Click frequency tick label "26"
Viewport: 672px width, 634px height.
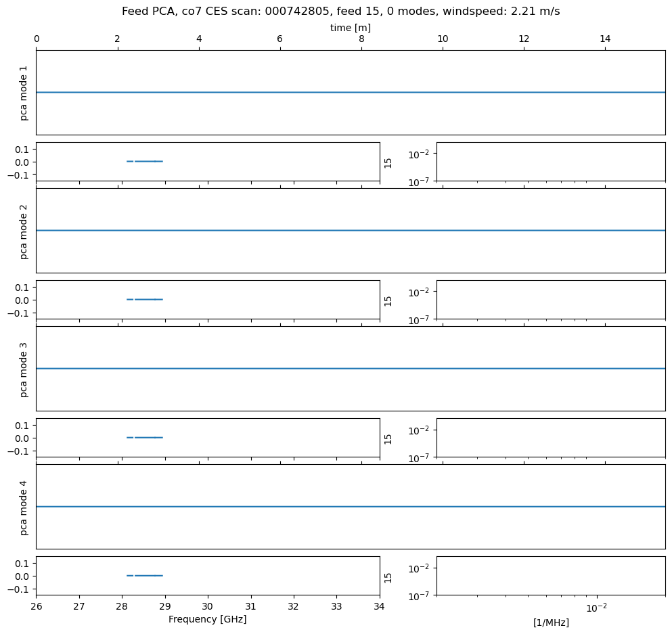click(x=37, y=606)
